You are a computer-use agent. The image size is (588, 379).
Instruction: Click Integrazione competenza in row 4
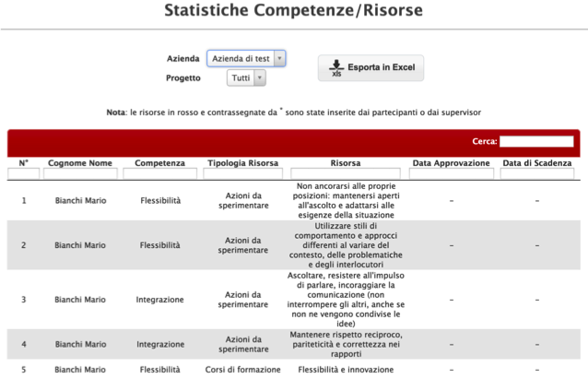pyautogui.click(x=160, y=345)
